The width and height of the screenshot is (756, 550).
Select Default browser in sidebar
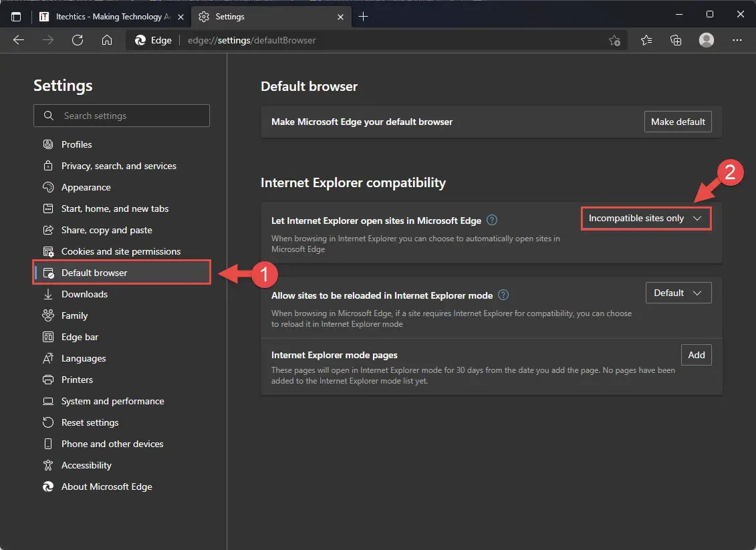pos(122,273)
